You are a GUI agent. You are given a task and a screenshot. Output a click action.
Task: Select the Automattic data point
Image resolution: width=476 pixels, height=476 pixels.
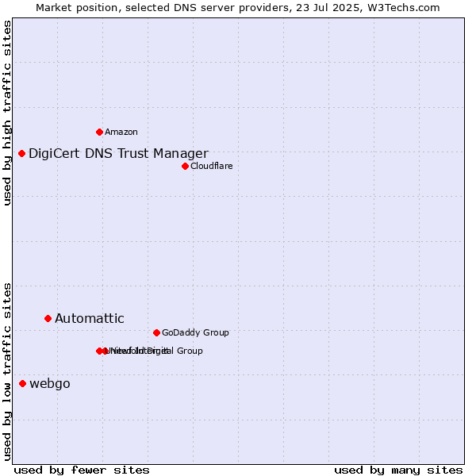tap(48, 318)
